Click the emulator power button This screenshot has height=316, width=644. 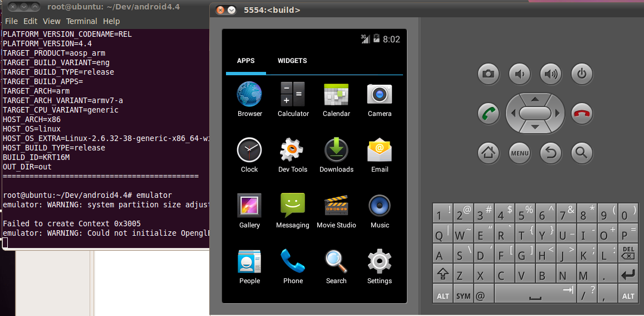pyautogui.click(x=582, y=74)
